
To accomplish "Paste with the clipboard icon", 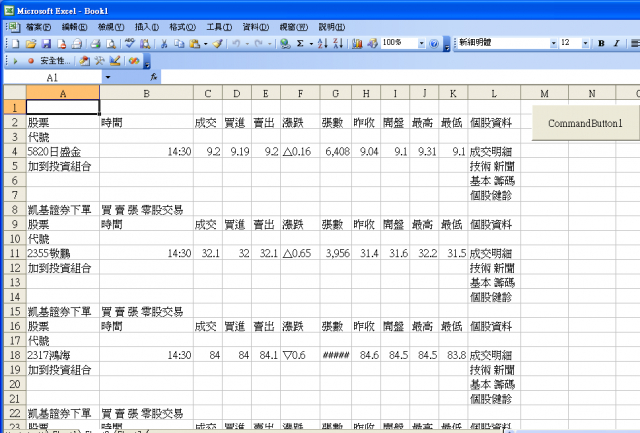I will [195, 43].
